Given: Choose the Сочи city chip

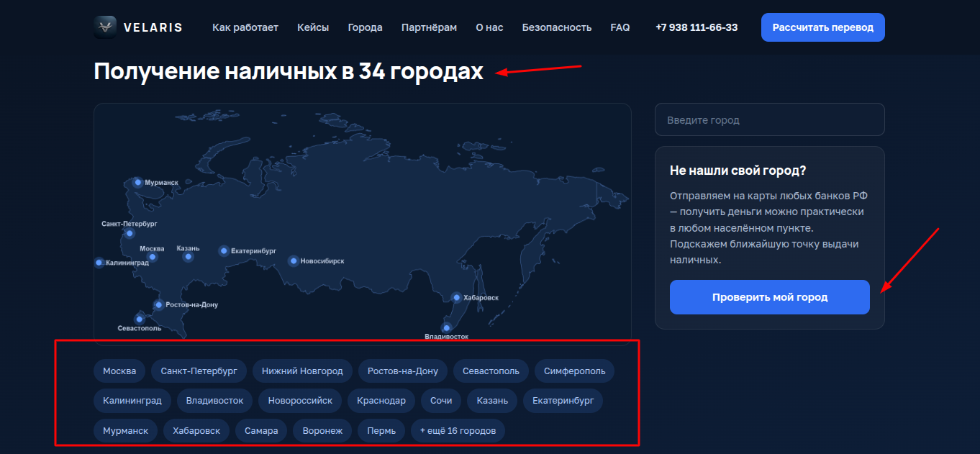Looking at the screenshot, I should click(x=441, y=401).
